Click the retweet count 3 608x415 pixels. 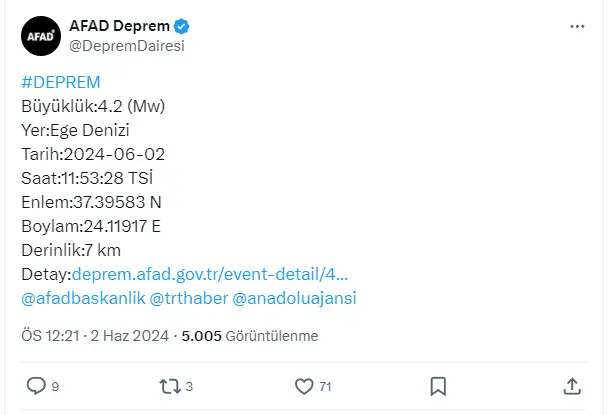[189, 386]
